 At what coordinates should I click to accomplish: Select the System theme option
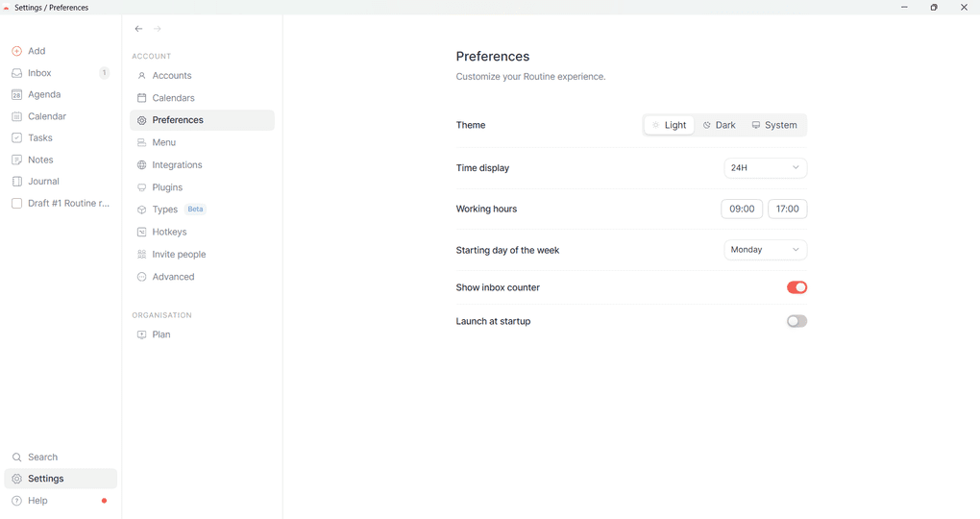click(x=774, y=125)
